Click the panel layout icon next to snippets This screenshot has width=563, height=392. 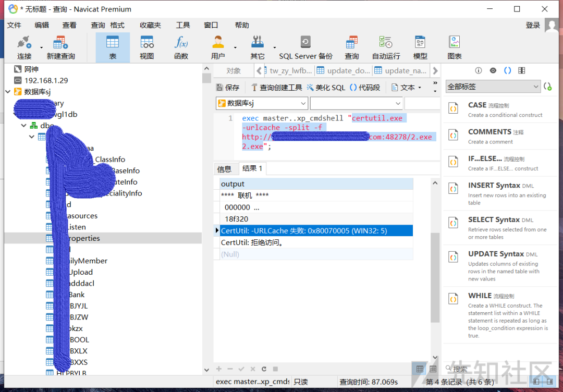522,70
